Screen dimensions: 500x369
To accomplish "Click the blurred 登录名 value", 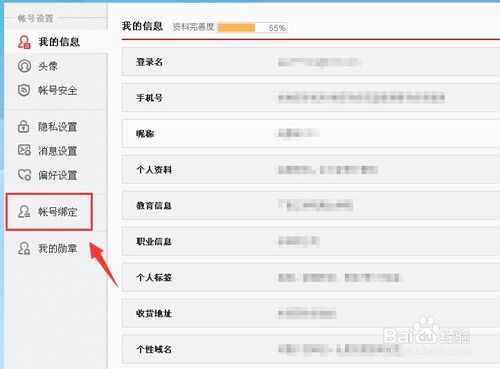I will pyautogui.click(x=319, y=62).
